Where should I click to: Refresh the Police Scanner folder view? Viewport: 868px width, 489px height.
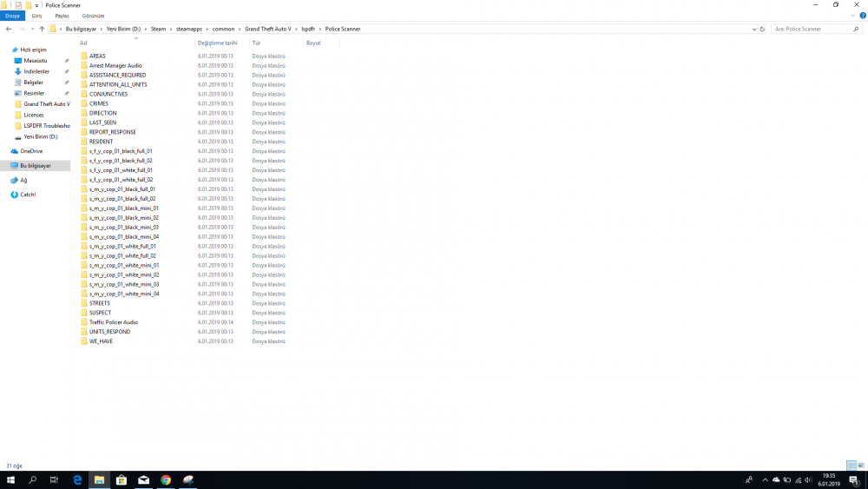pos(762,29)
